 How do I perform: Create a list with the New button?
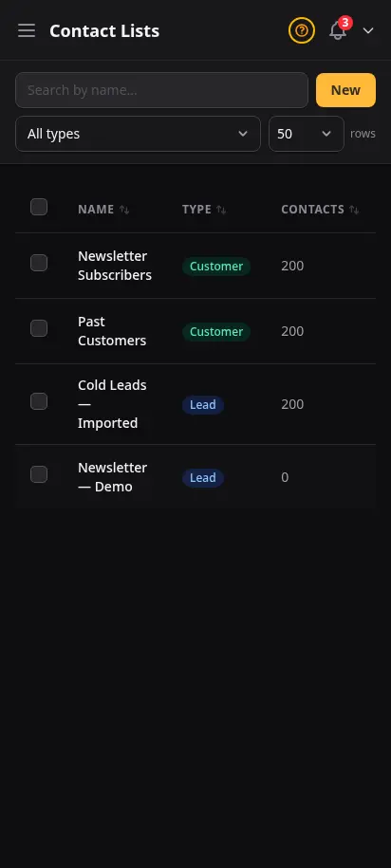(345, 90)
